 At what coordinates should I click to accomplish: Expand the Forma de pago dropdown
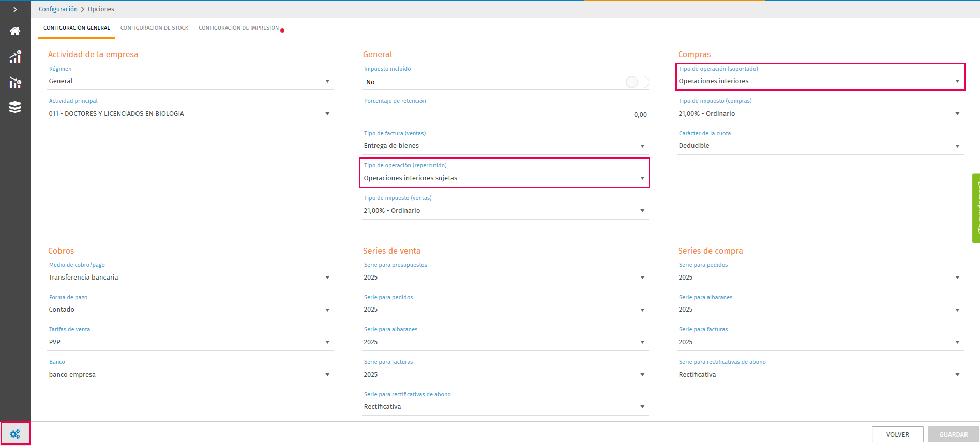pyautogui.click(x=190, y=310)
